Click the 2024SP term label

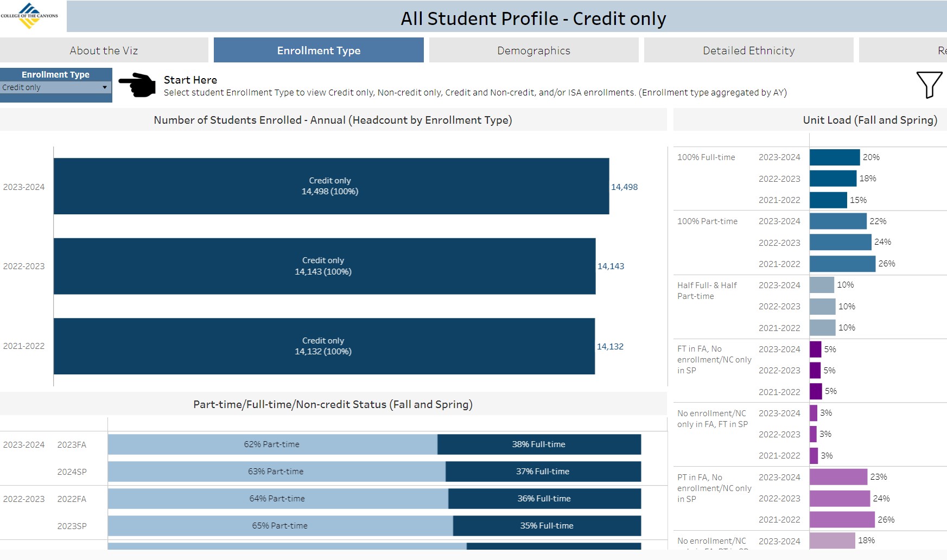click(72, 472)
